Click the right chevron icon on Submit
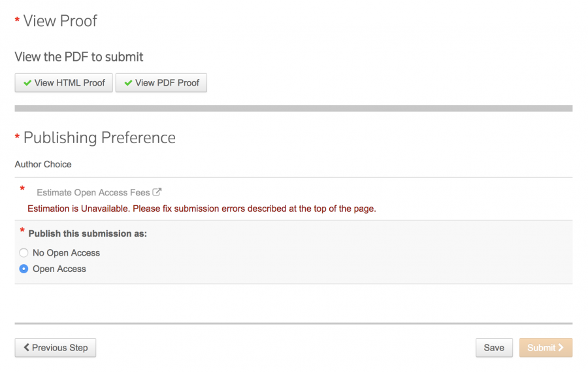Image resolution: width=588 pixels, height=372 pixels. [561, 348]
